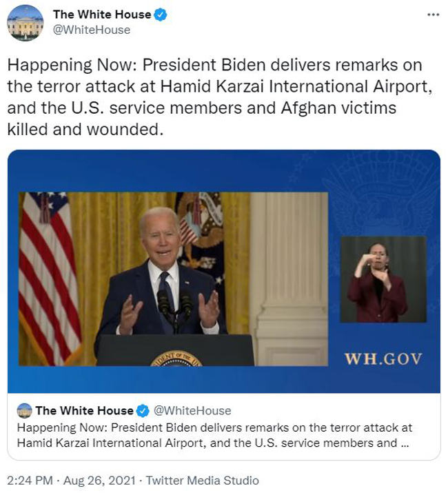Click the main tweet text about Hamid Karzai Airport

coord(219,97)
